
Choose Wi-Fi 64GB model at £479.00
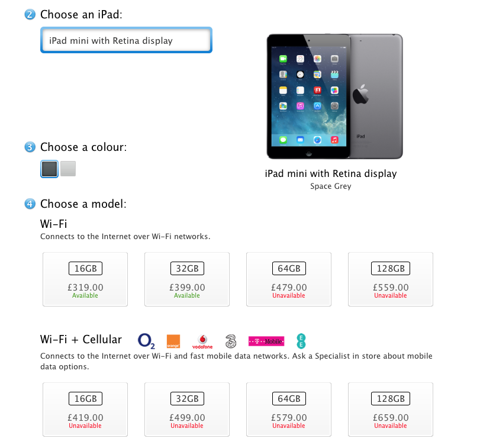click(x=289, y=279)
